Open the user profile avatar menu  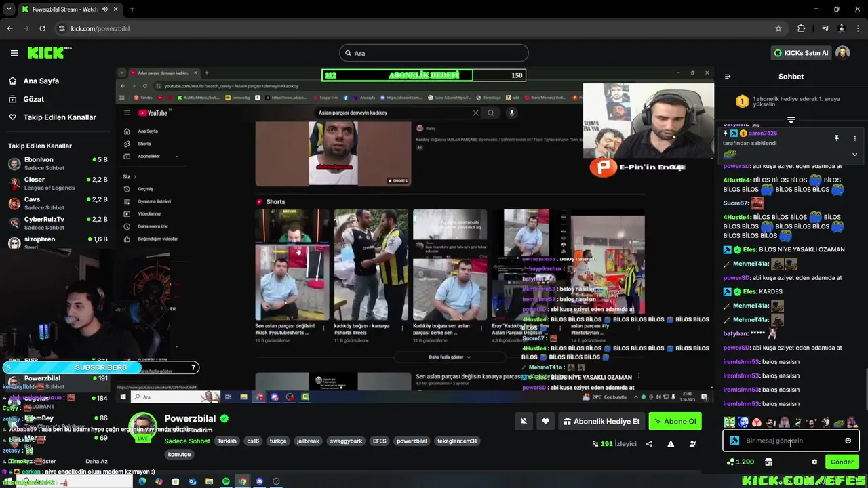(x=842, y=53)
